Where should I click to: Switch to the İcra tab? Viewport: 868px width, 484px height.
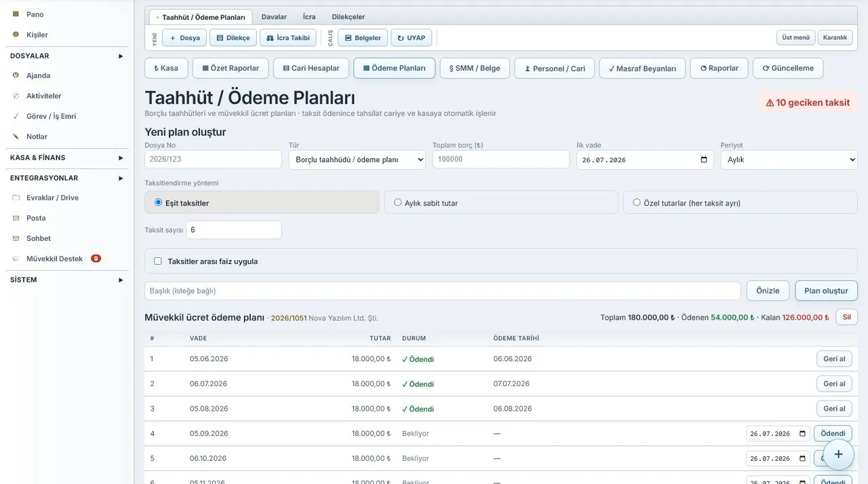[309, 17]
